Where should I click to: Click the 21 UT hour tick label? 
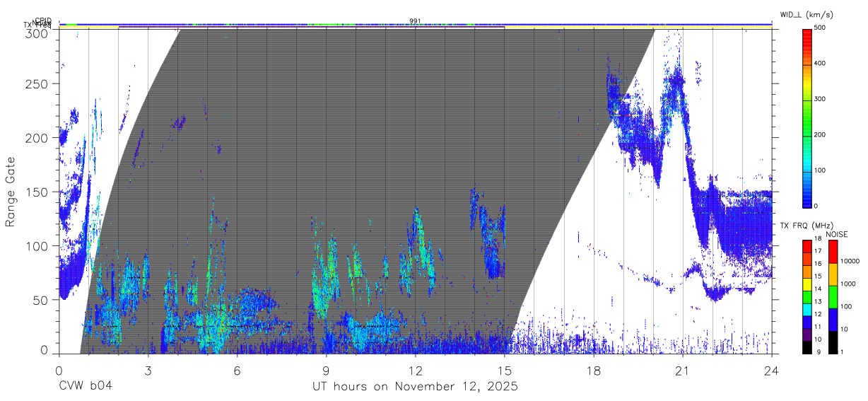683,370
